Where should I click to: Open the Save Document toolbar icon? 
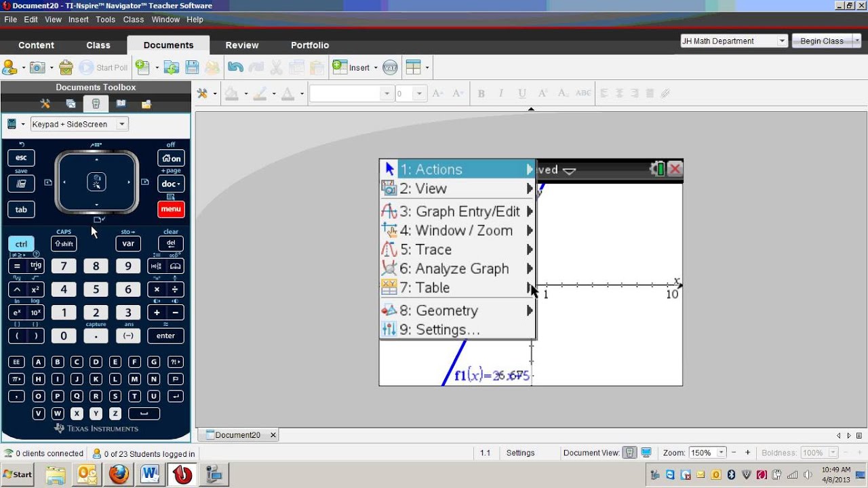(x=192, y=67)
